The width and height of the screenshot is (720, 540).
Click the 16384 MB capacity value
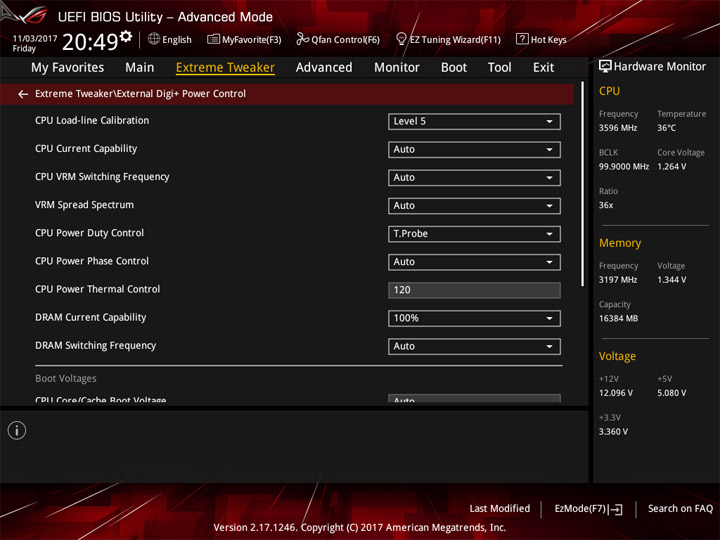coord(618,318)
